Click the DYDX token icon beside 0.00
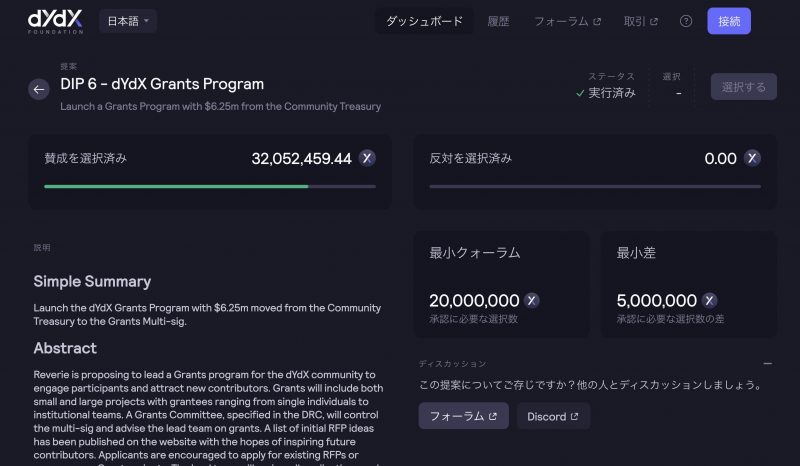This screenshot has height=466, width=800. pos(751,158)
